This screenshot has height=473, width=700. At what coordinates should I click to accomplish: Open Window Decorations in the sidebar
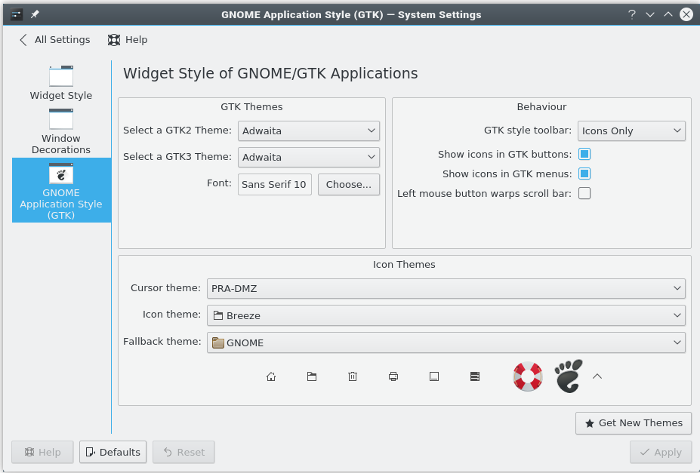[61, 132]
